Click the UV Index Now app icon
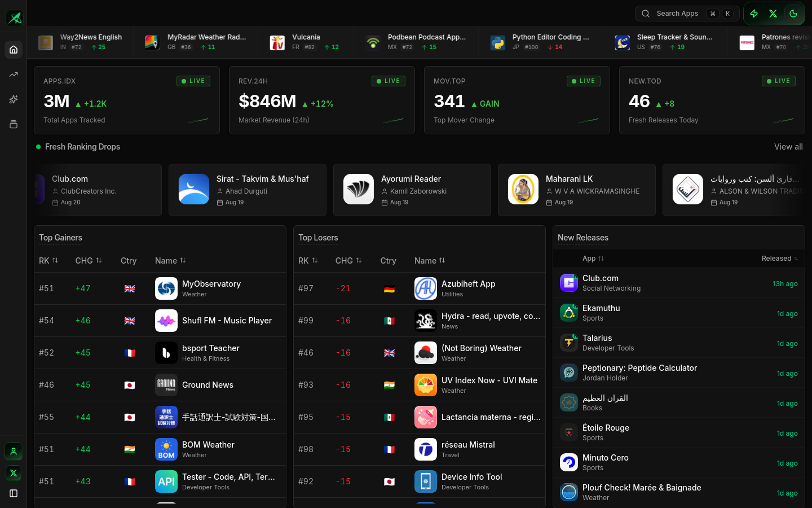This screenshot has height=508, width=812. (426, 385)
